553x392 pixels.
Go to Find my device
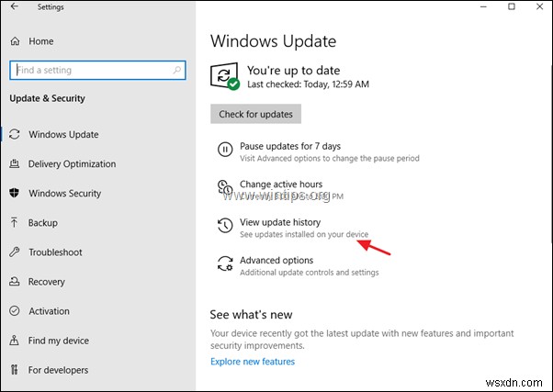tap(59, 341)
